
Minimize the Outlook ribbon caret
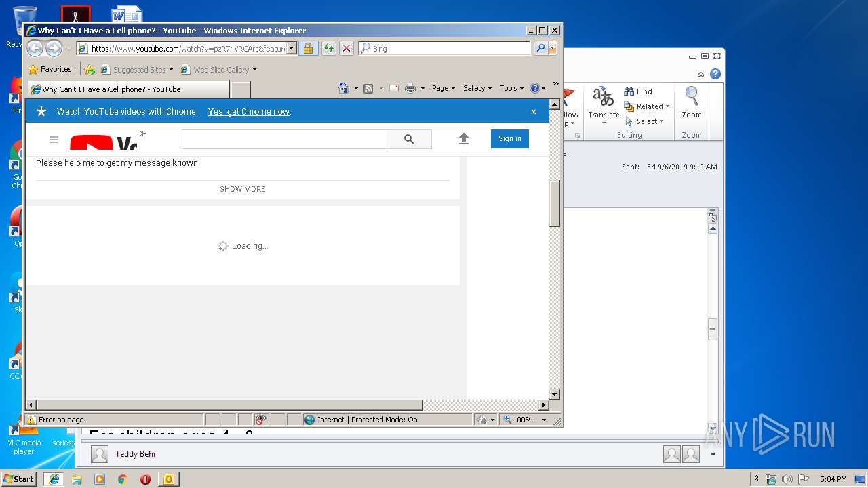click(x=701, y=75)
